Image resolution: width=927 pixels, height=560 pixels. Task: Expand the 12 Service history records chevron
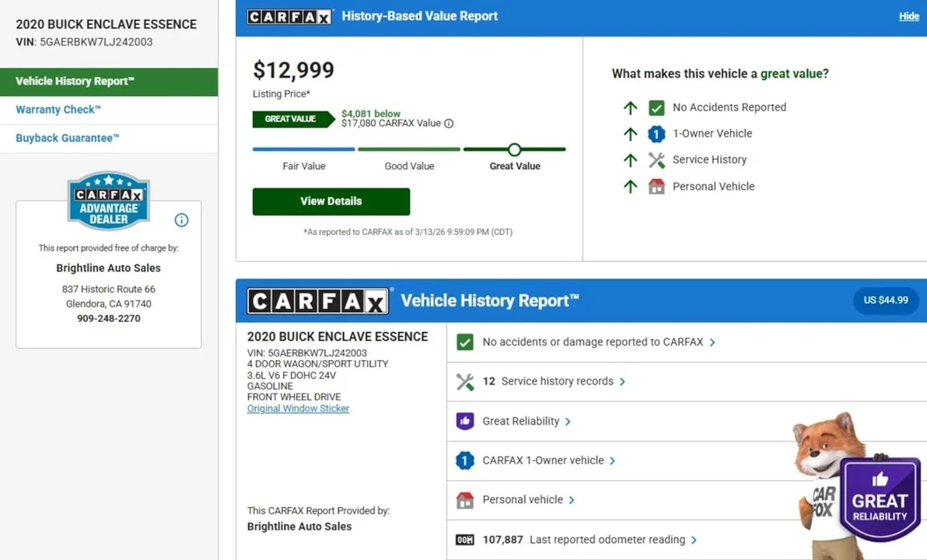622,382
